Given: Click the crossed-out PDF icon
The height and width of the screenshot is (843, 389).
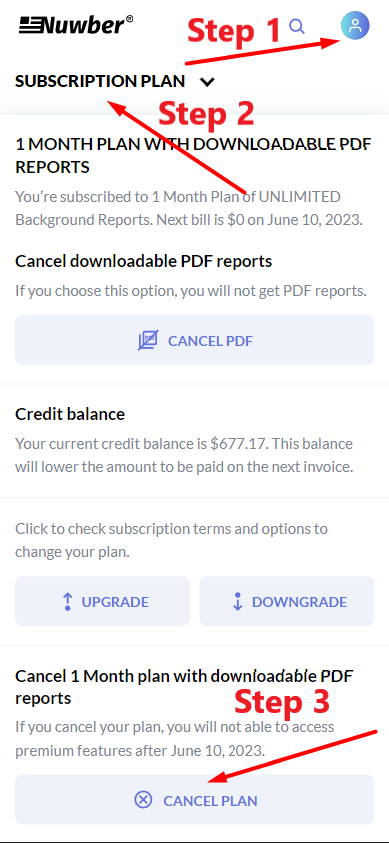Looking at the screenshot, I should (148, 340).
